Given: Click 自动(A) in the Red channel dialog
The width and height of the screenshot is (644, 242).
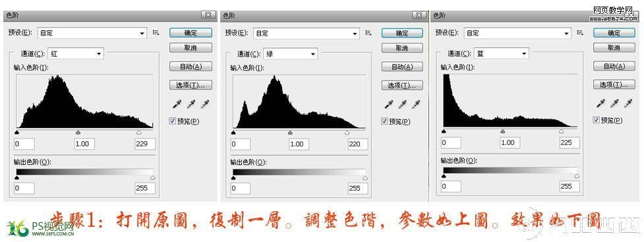Looking at the screenshot, I should tap(190, 66).
